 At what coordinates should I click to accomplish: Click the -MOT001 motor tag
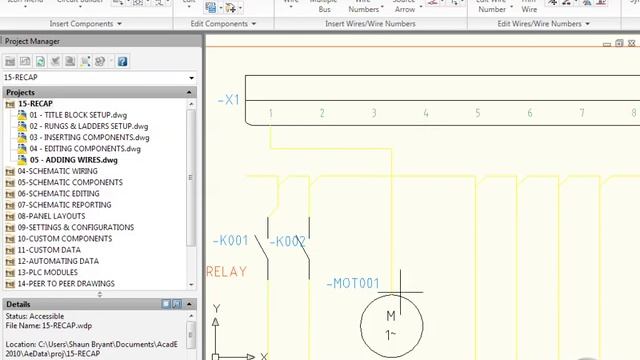pyautogui.click(x=353, y=283)
